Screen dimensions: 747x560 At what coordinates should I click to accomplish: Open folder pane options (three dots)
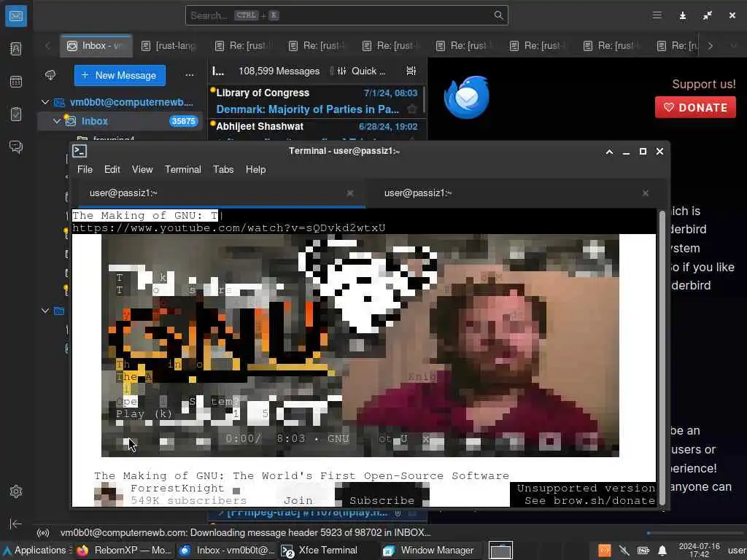click(x=190, y=75)
